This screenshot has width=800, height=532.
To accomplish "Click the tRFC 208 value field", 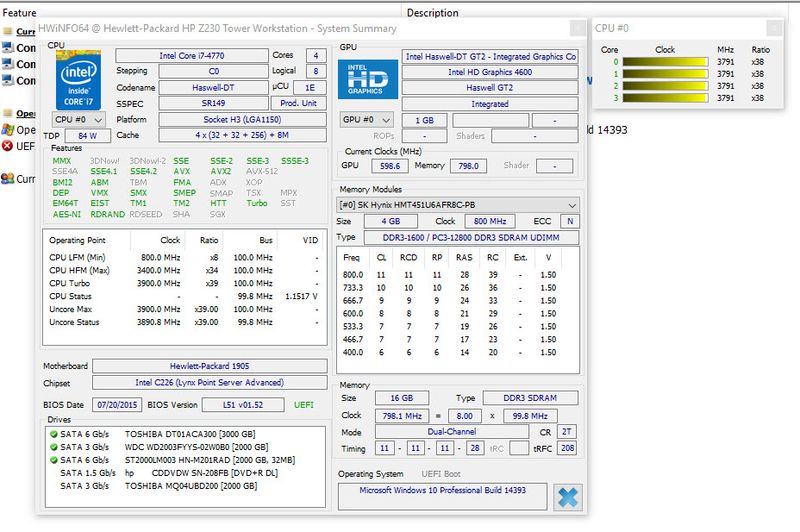I will (x=567, y=448).
